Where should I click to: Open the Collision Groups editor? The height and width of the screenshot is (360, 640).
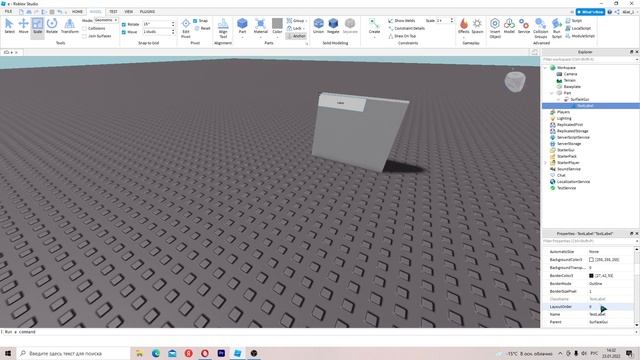tap(540, 28)
